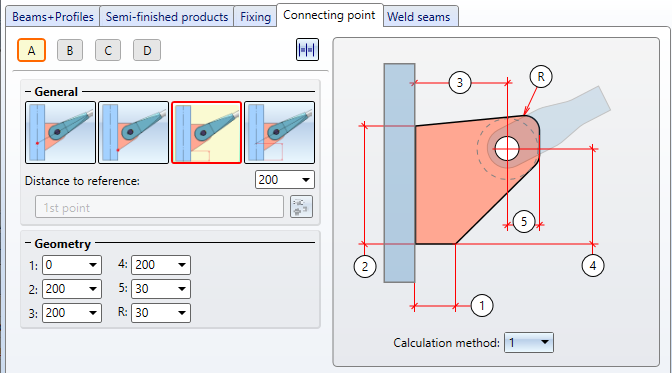Open the Calculation method dropdown
This screenshot has height=373, width=672.
529,343
